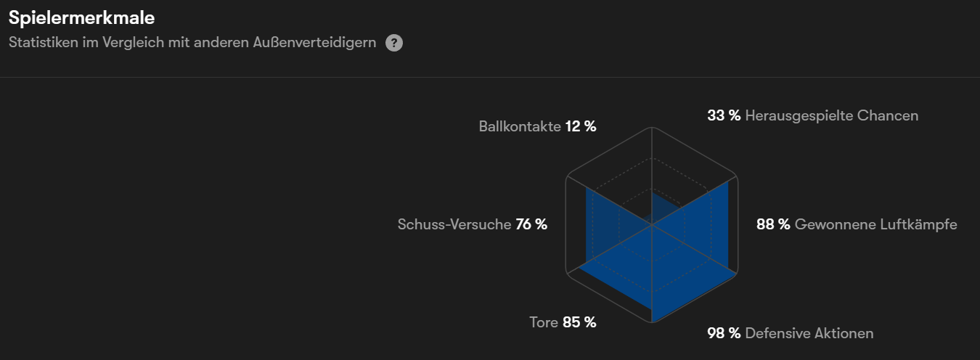Viewport: 980px width, 360px height.
Task: Select the Gewonnene Luftkämpfe label
Action: pyautogui.click(x=875, y=224)
